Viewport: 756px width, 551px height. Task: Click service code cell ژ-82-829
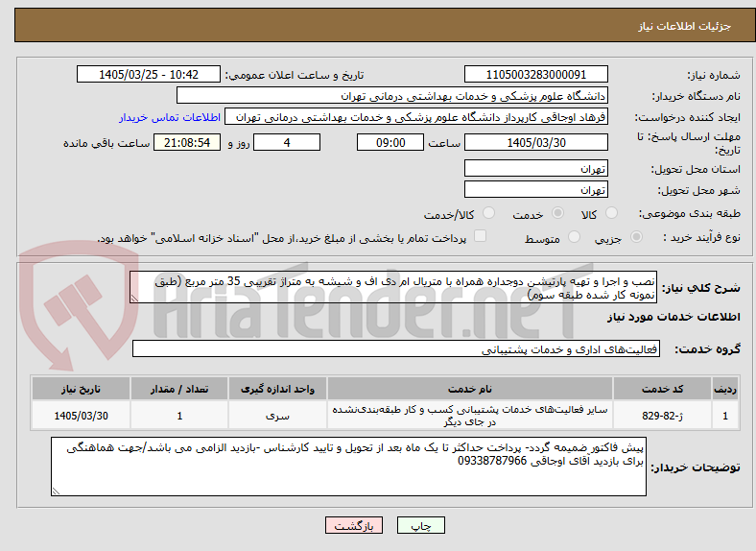663,416
